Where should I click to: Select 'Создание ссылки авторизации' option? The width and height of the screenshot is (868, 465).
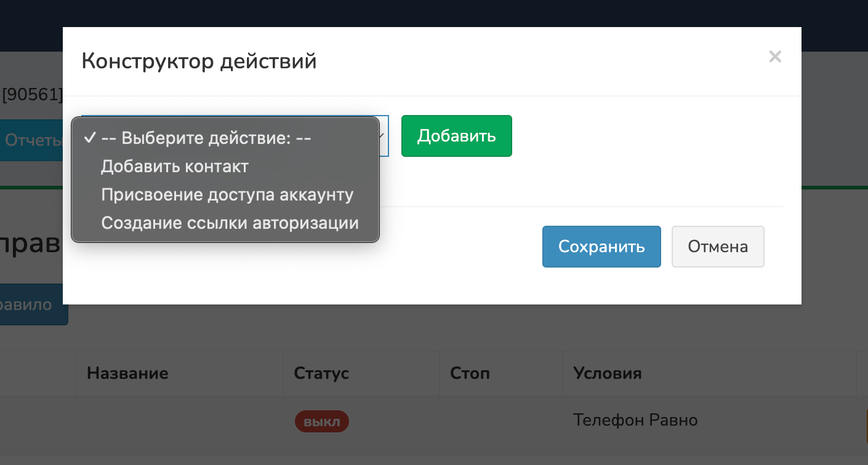click(230, 223)
